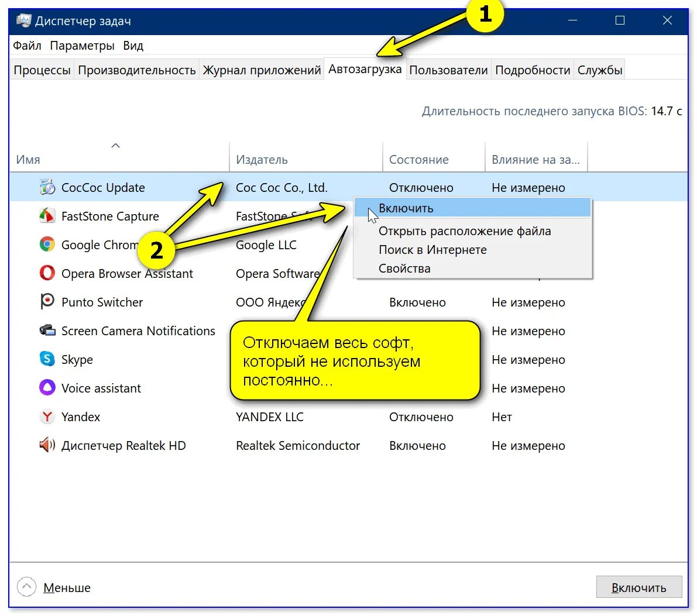This screenshot has width=697, height=616.
Task: Open the Вид menu
Action: pos(133,46)
